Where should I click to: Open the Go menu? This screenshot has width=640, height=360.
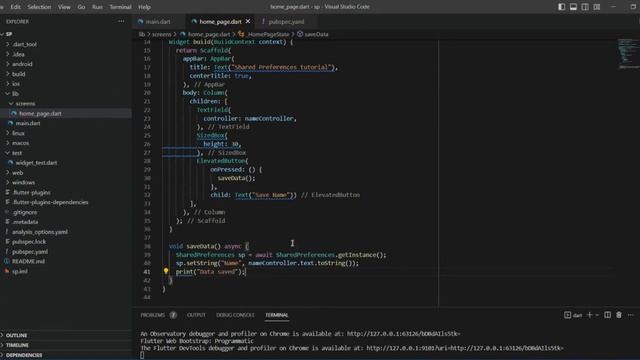(x=81, y=7)
